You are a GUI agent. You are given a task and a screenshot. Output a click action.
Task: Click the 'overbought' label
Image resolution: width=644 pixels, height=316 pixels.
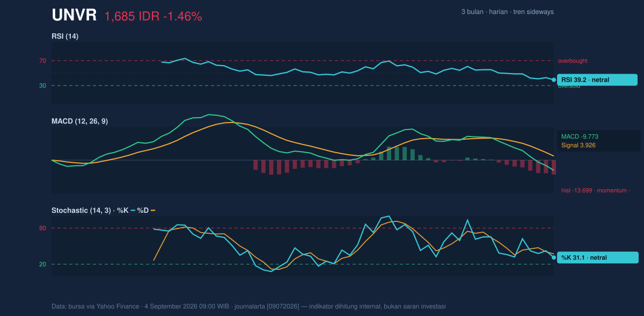click(573, 61)
